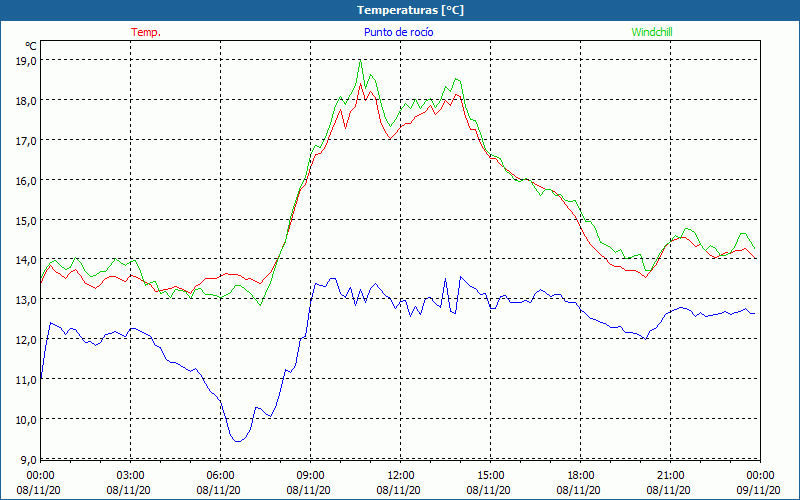Click the 18,0 value on the temperature axis

point(26,101)
